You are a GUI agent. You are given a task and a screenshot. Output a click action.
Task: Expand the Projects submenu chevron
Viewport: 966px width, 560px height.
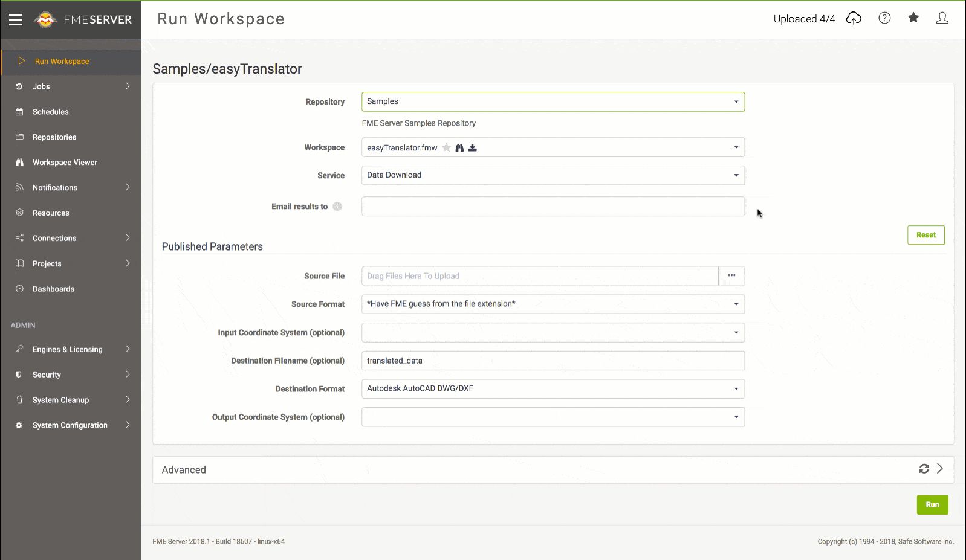pyautogui.click(x=128, y=263)
